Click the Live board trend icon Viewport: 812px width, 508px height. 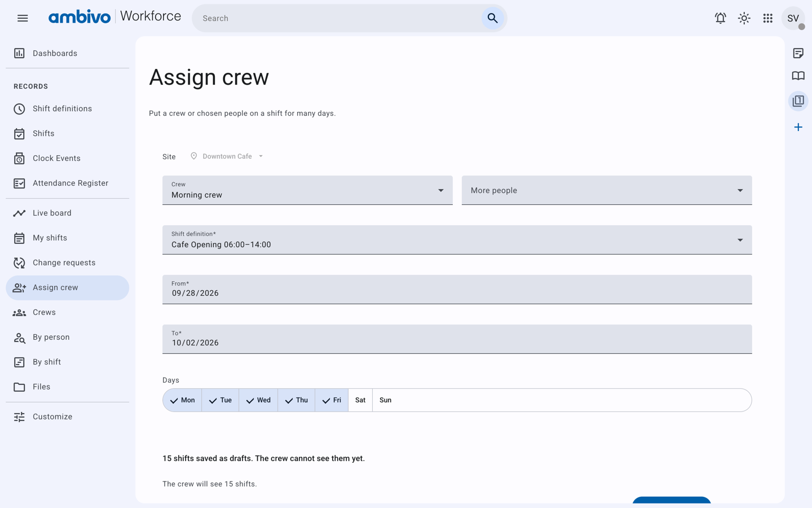[x=19, y=213]
